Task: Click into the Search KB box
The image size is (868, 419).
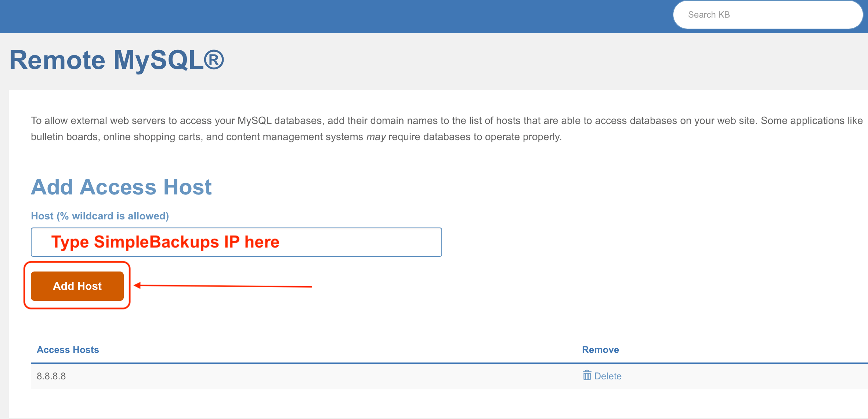Action: pos(767,15)
